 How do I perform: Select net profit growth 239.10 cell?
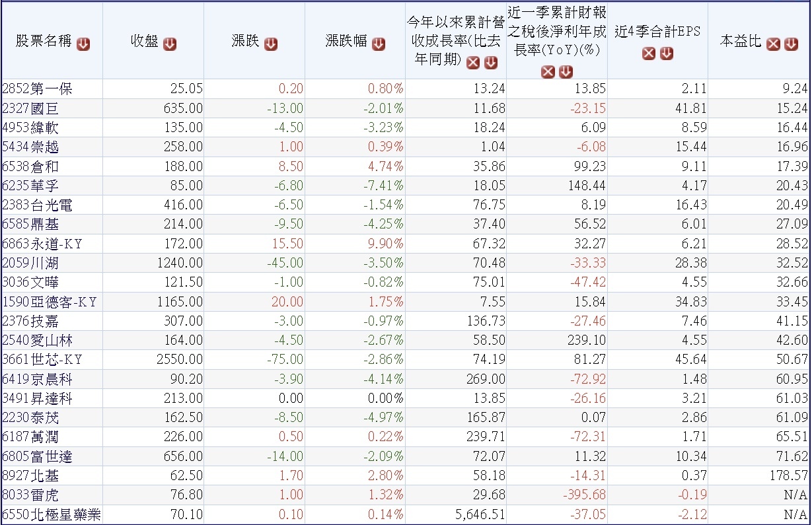click(x=557, y=340)
